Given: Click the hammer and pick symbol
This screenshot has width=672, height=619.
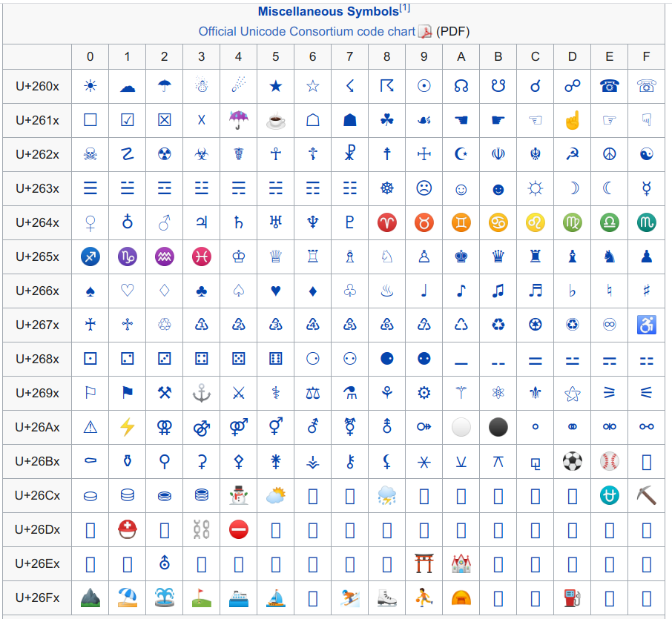Looking at the screenshot, I should [x=164, y=393].
